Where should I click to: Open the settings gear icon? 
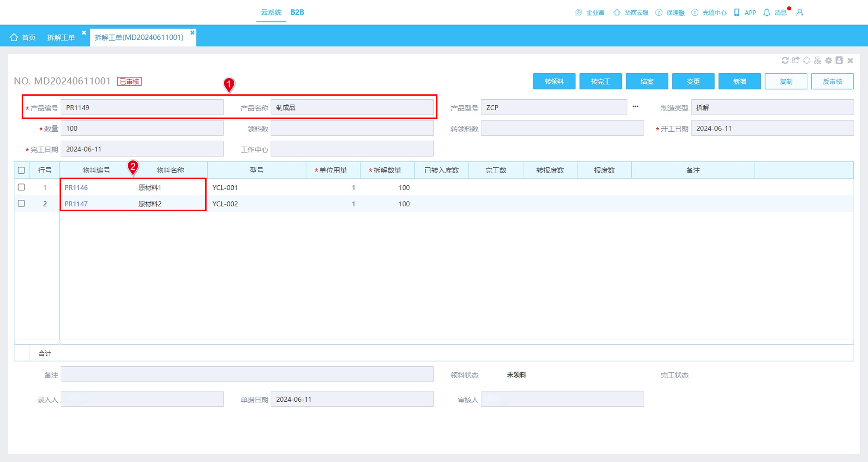click(829, 60)
